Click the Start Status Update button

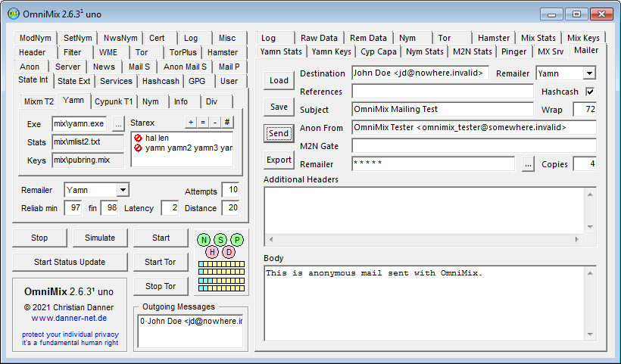(70, 262)
